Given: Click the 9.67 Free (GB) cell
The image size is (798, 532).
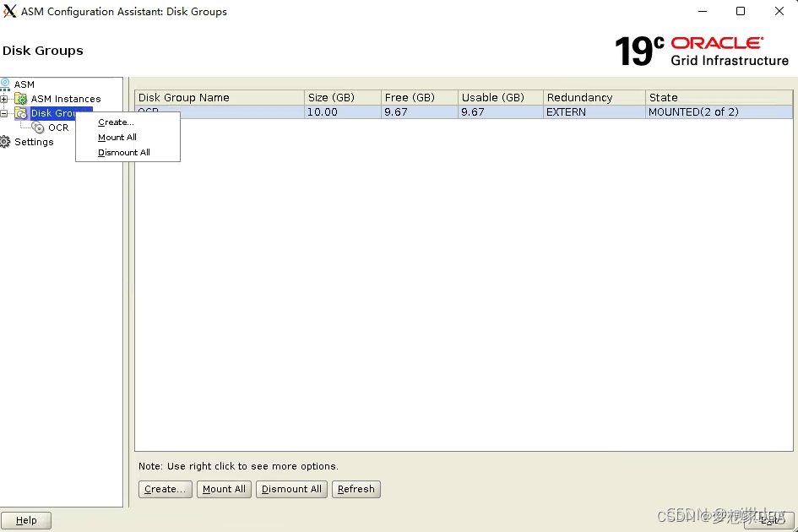Looking at the screenshot, I should [x=420, y=112].
